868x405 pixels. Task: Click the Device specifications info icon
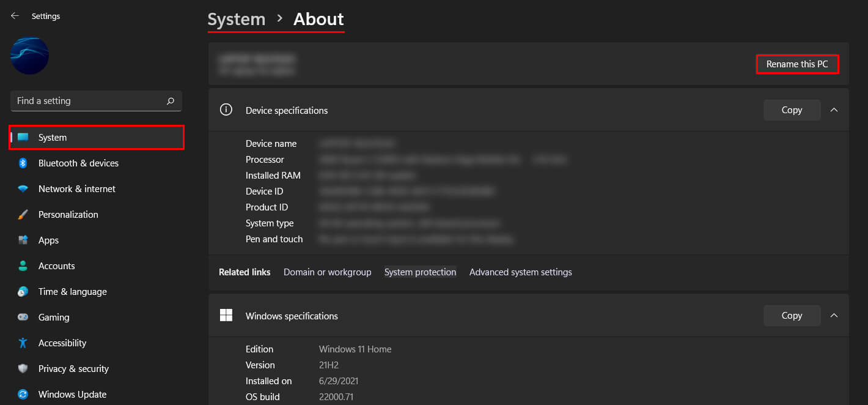(226, 110)
